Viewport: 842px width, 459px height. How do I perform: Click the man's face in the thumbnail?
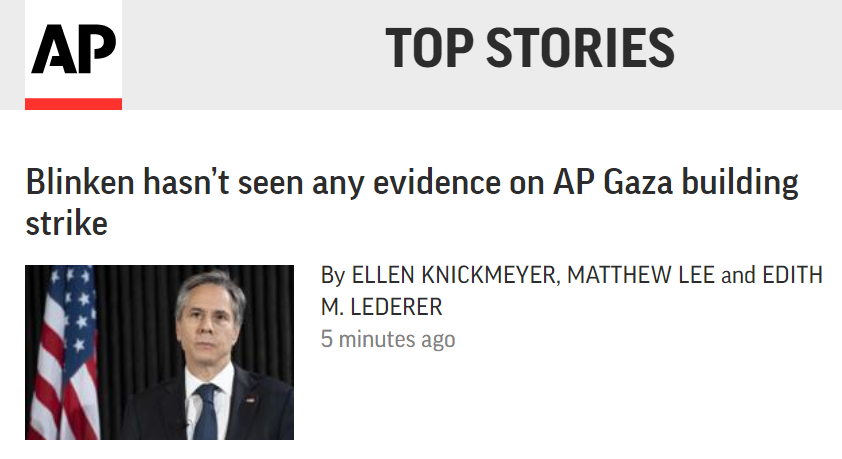coord(210,320)
